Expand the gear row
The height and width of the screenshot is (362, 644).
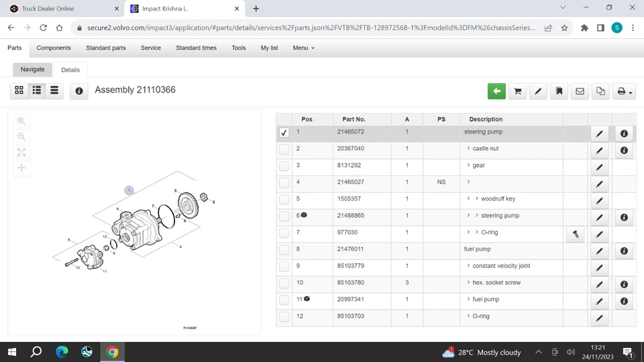468,165
